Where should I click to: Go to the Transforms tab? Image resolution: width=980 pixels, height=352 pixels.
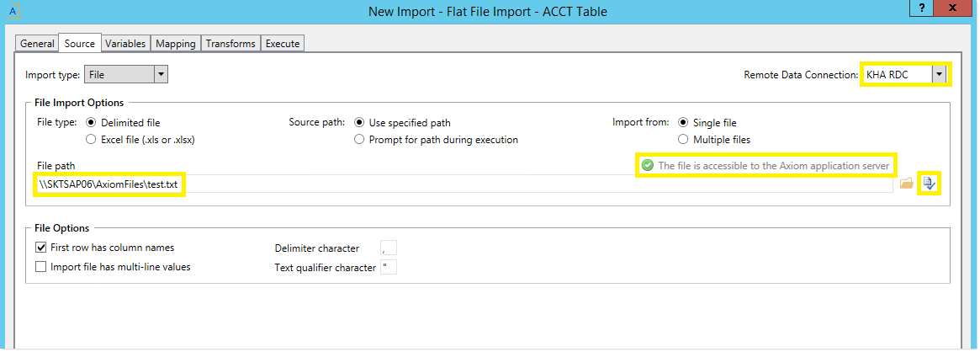pos(230,43)
